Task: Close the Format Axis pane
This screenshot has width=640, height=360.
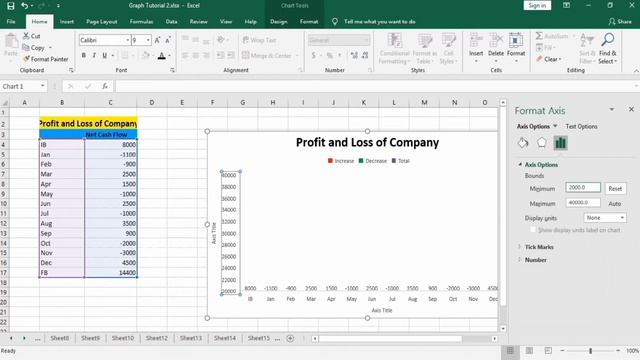Action: click(631, 109)
